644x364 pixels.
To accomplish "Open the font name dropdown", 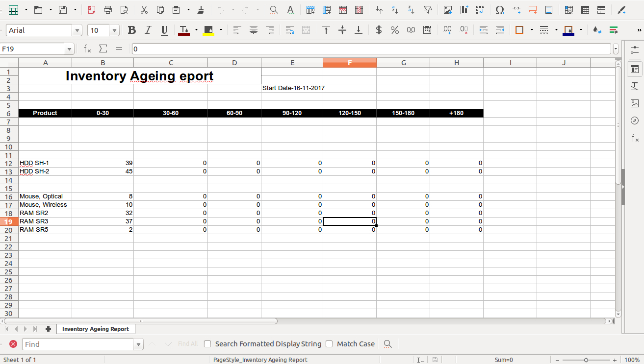I will click(77, 30).
